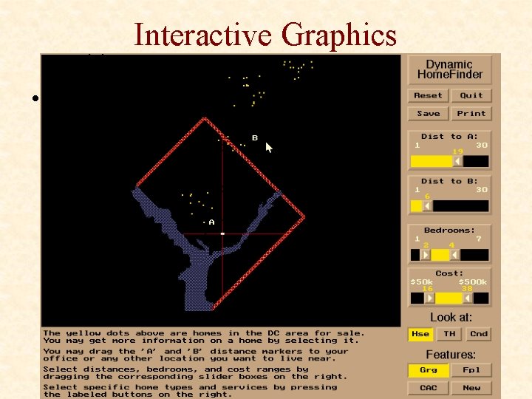The height and width of the screenshot is (399, 532).
Task: Toggle the Hse house type button
Action: (x=420, y=334)
